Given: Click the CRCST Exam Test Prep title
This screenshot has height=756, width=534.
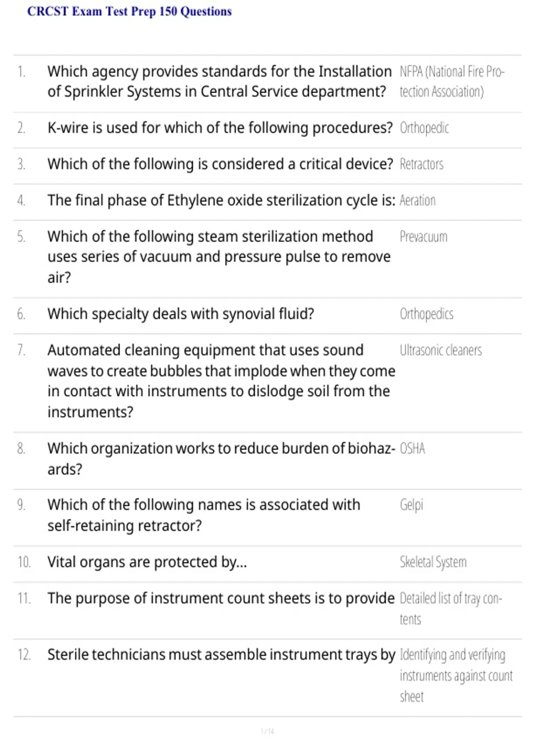Looking at the screenshot, I should click(129, 12).
